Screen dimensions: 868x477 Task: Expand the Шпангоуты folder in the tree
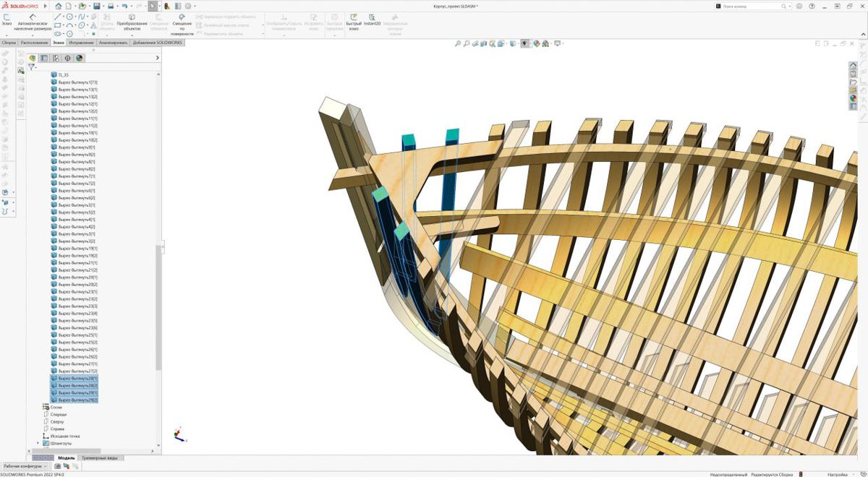click(x=38, y=443)
